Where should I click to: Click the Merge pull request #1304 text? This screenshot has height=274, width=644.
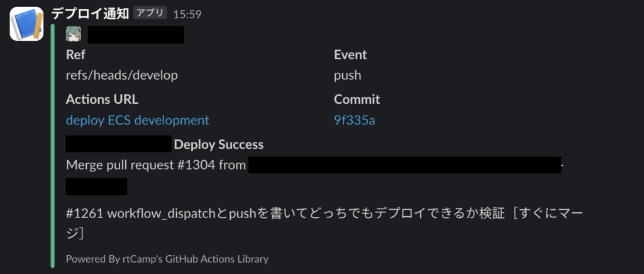pos(156,165)
